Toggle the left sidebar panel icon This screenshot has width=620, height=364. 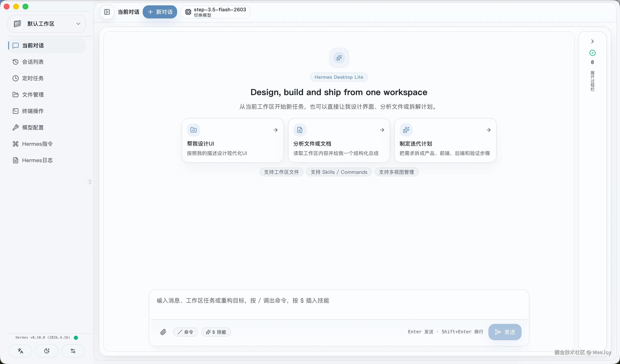(107, 12)
